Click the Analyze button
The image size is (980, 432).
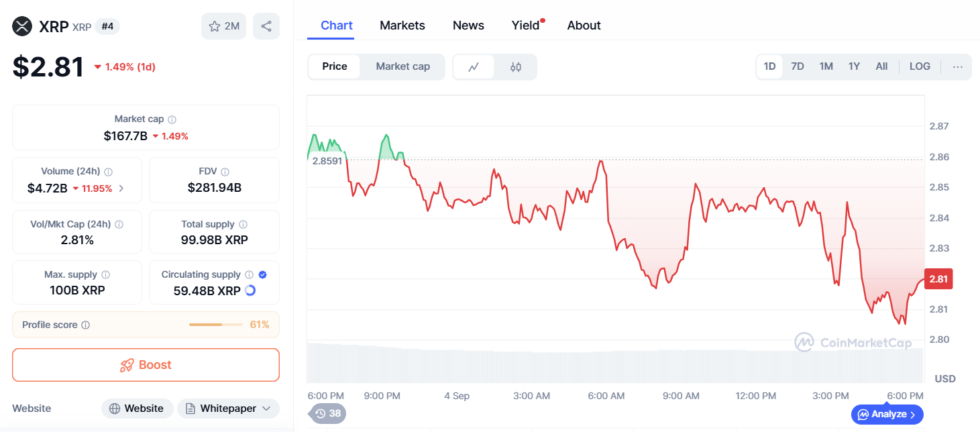(887, 415)
